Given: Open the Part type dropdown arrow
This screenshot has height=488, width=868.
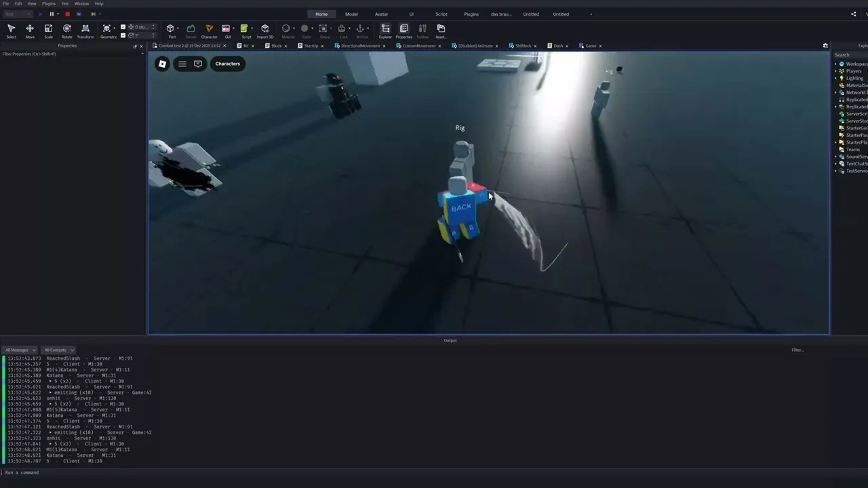Looking at the screenshot, I should pos(178,28).
